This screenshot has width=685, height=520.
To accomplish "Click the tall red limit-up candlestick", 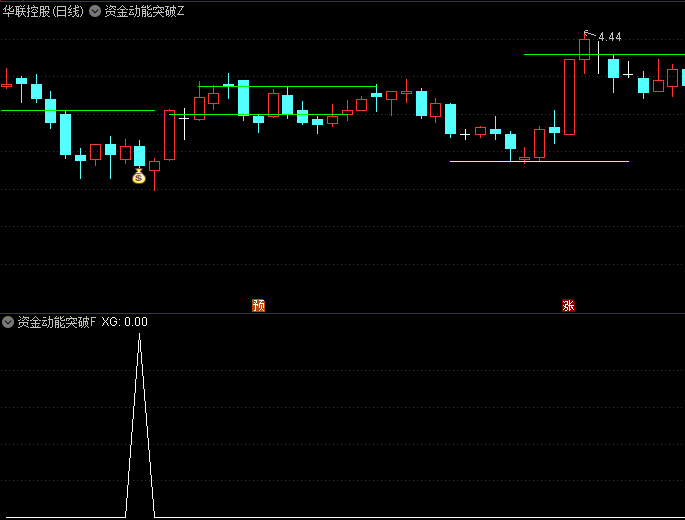I will click(x=569, y=97).
